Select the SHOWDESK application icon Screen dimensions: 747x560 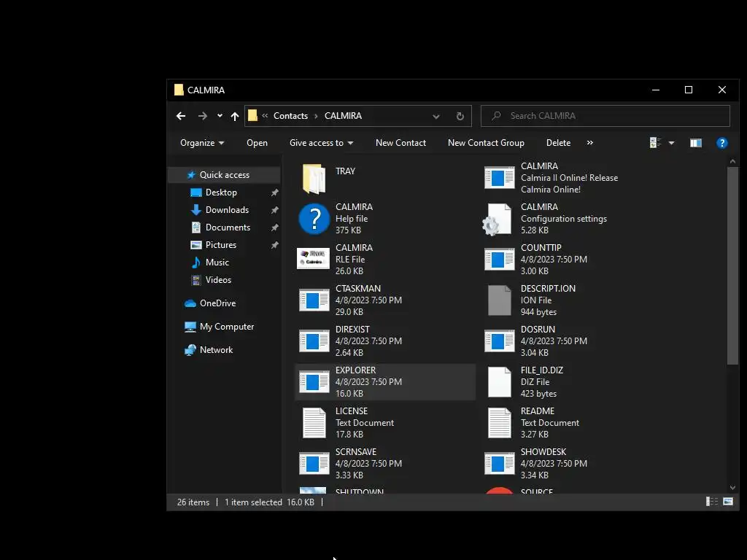pyautogui.click(x=499, y=464)
